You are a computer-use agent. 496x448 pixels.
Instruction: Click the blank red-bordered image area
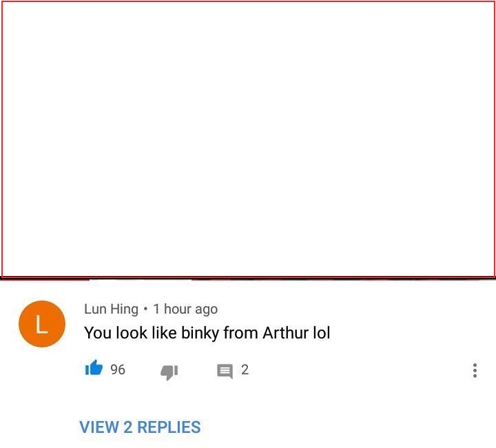point(248,139)
